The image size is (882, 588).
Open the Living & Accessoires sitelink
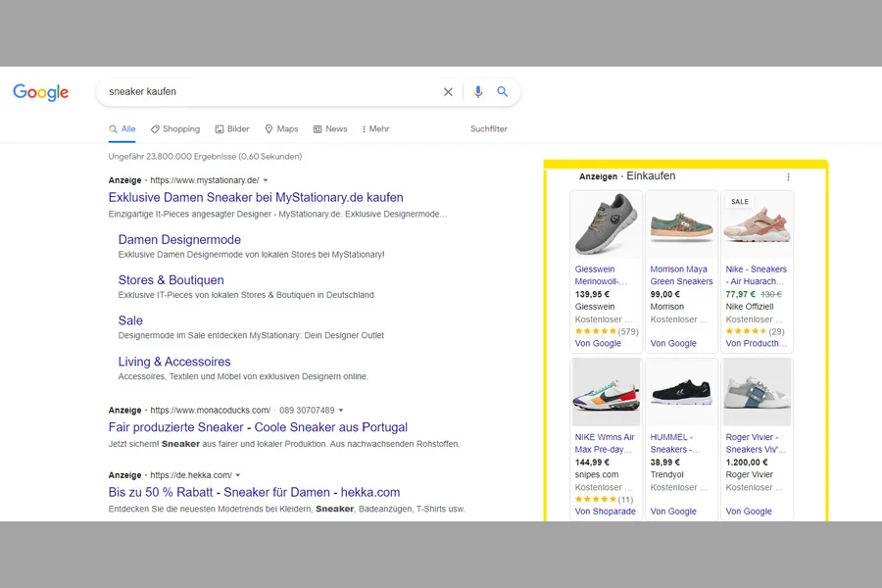click(174, 362)
